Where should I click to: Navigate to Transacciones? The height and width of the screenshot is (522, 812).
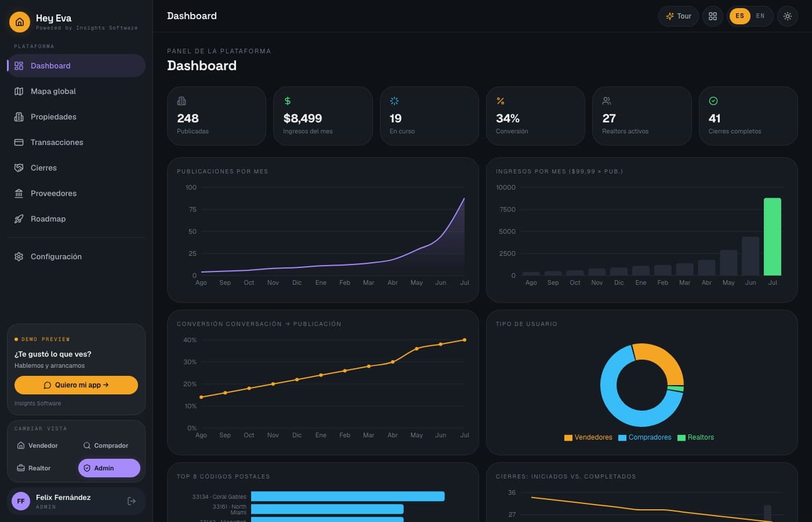(76, 142)
